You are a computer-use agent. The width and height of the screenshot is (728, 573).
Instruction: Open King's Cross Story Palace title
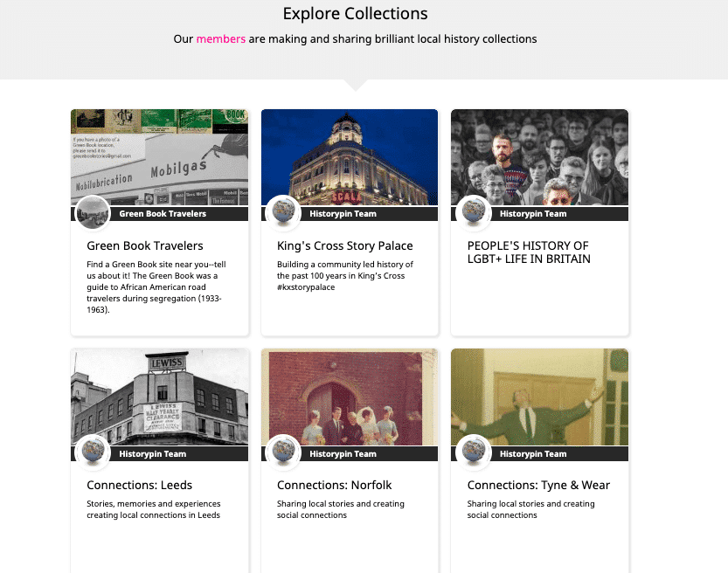[344, 245]
